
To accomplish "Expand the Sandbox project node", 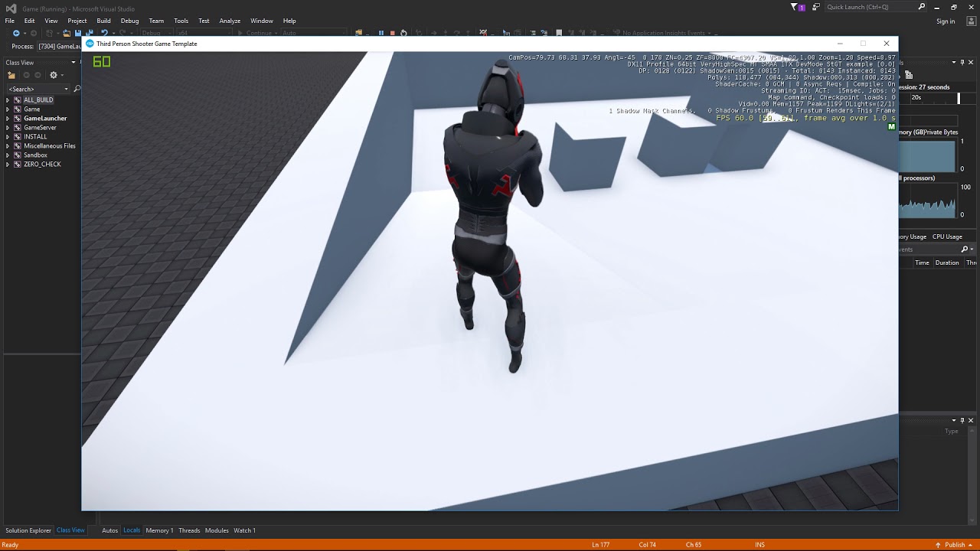I will pos(8,155).
